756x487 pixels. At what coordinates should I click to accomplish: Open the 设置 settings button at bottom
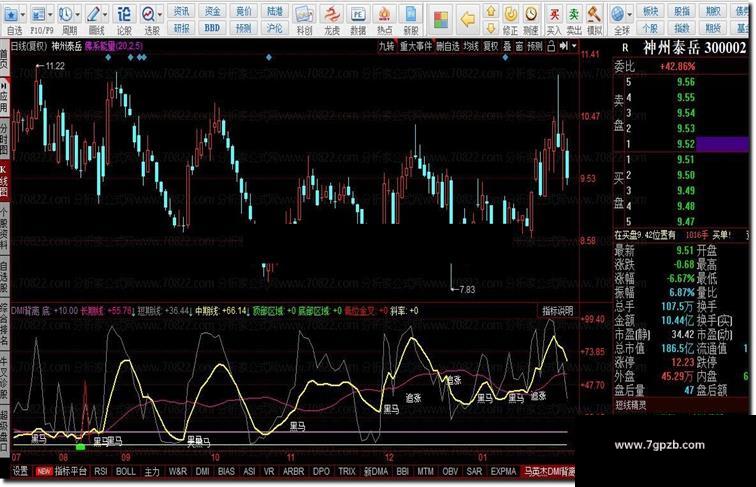click(20, 470)
